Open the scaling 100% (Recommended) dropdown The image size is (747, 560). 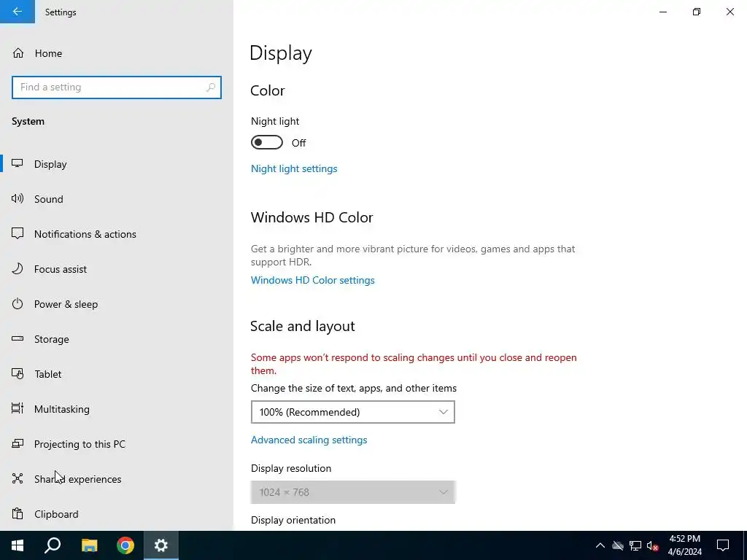coord(352,412)
